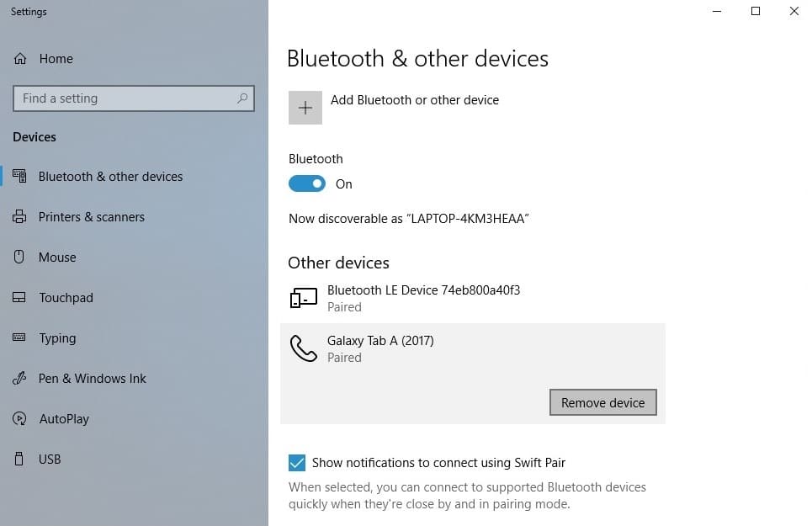Open Pen & Windows Ink settings
Viewport: 812px width, 526px height.
(93, 379)
